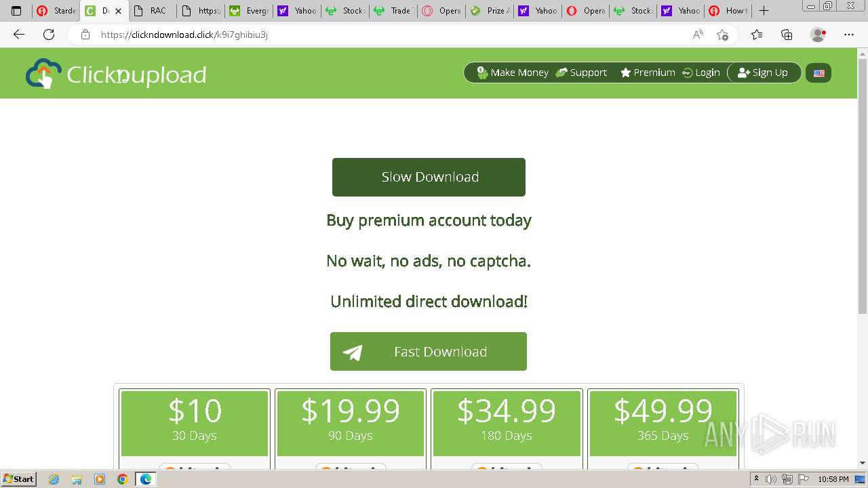Go back to the previous page
Screen dimensions: 868x488
[19, 35]
